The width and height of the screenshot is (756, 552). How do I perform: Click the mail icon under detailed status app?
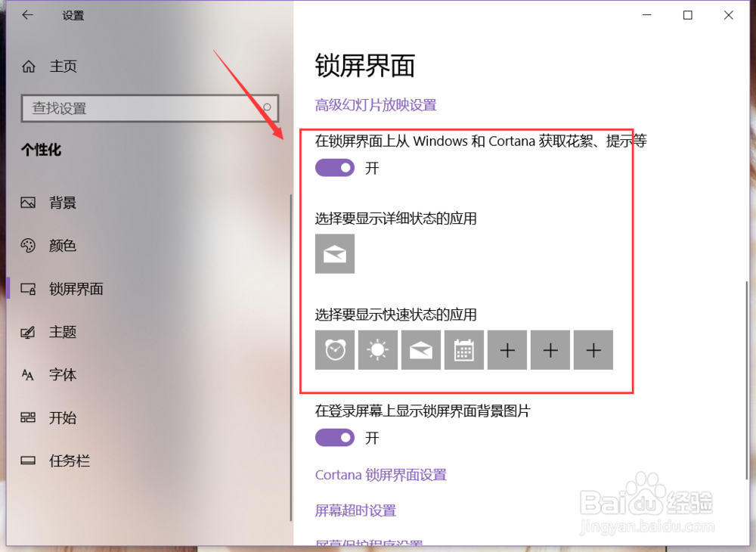tap(335, 253)
